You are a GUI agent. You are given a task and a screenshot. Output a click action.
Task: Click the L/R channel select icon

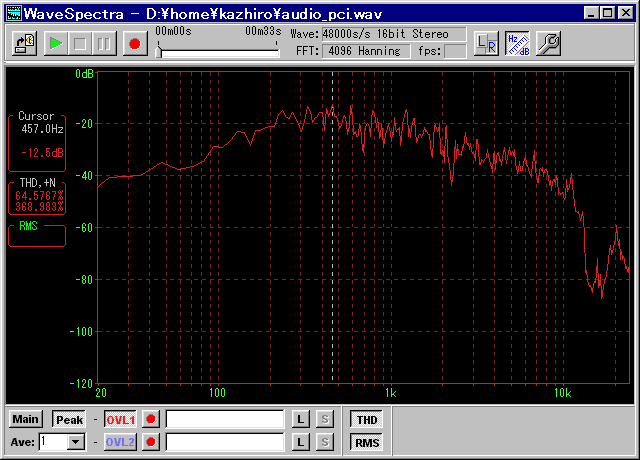click(486, 43)
